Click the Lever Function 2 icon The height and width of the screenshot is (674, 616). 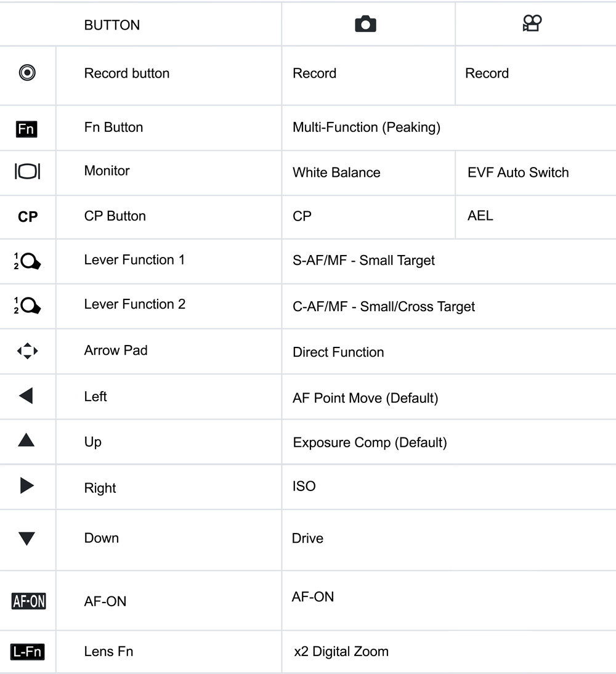point(28,306)
